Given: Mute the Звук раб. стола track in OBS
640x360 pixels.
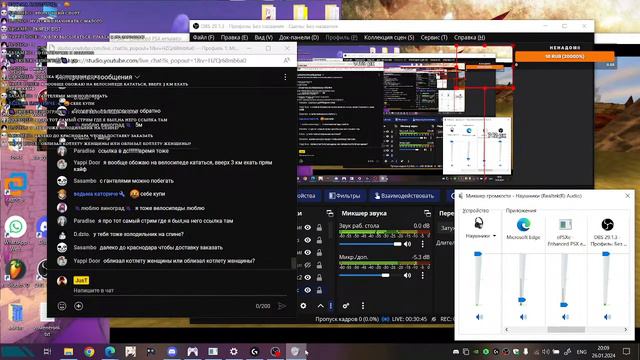Looking at the screenshot, I should click(407, 244).
